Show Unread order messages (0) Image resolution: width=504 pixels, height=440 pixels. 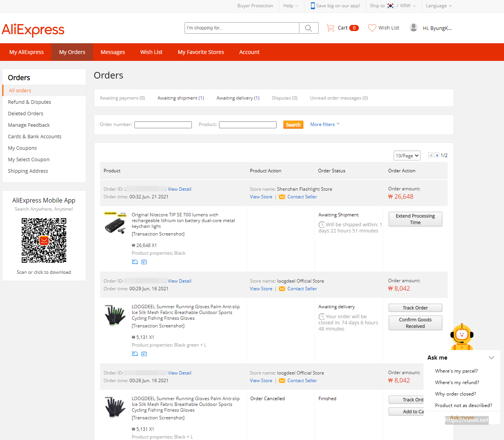[339, 98]
